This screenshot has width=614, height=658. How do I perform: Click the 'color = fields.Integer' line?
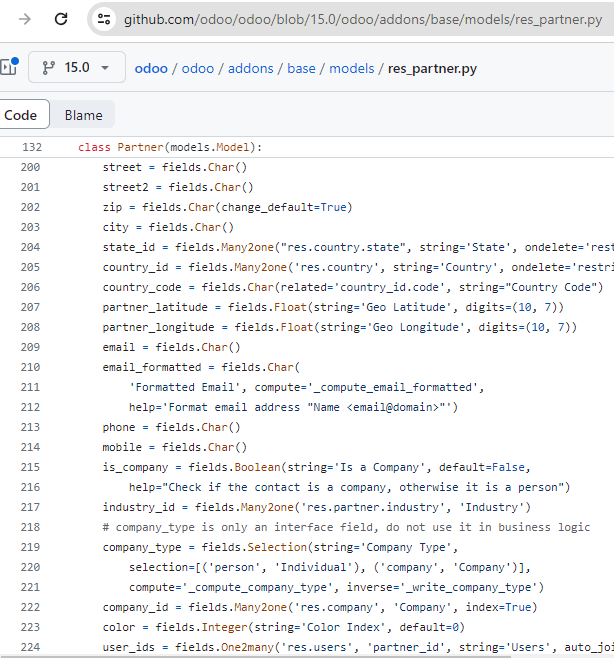pyautogui.click(x=284, y=627)
